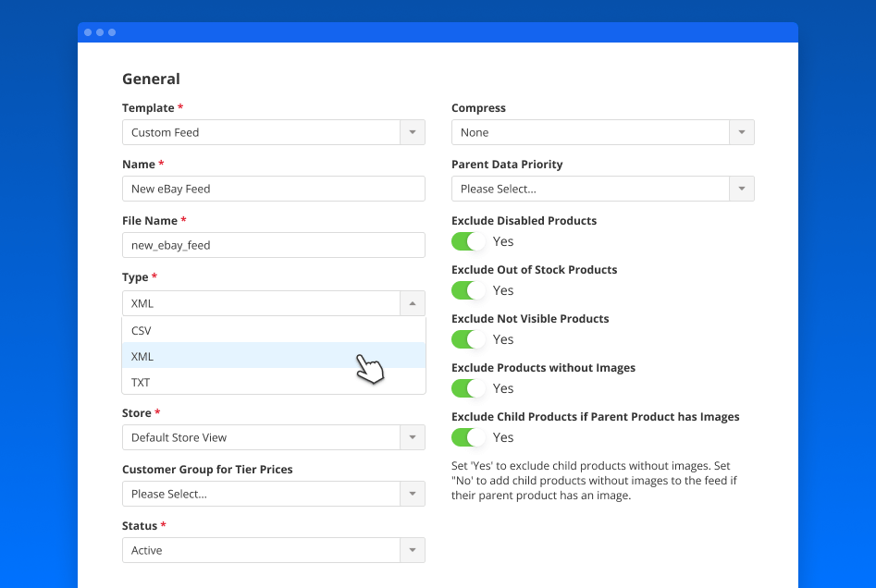Open the Status dropdown arrow
The width and height of the screenshot is (876, 588).
[x=412, y=549]
